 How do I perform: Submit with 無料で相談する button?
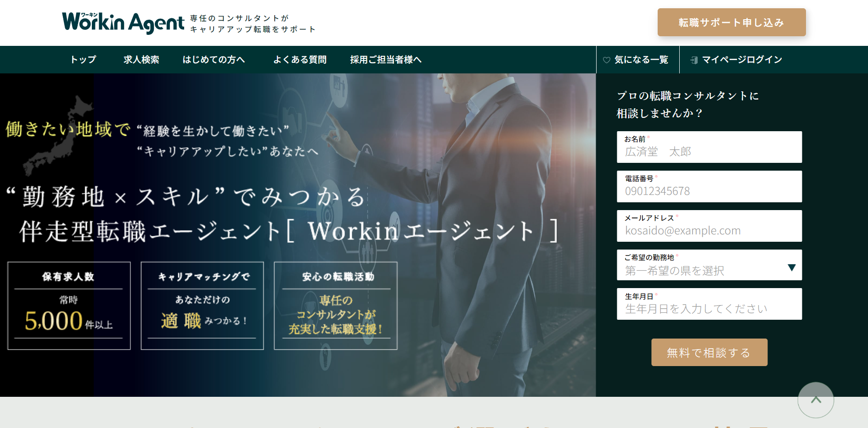click(709, 352)
